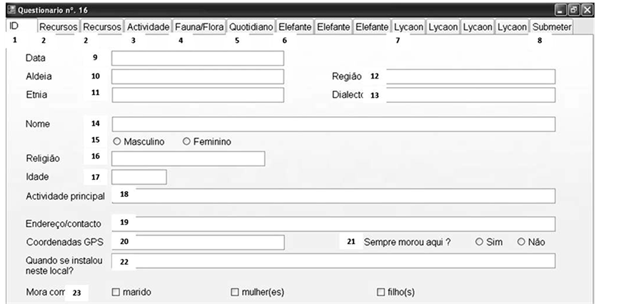Open the Submeter tab
Viewport: 644px width, 304px height.
pyautogui.click(x=552, y=27)
